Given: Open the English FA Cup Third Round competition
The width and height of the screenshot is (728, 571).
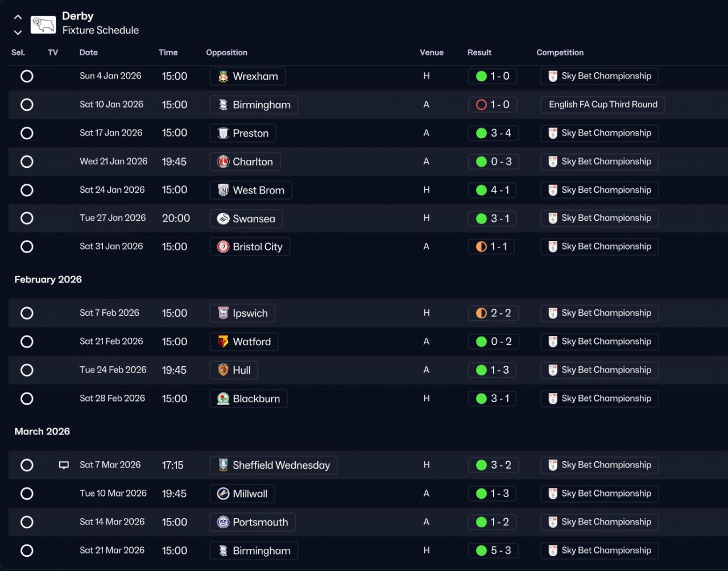Looking at the screenshot, I should 602,105.
